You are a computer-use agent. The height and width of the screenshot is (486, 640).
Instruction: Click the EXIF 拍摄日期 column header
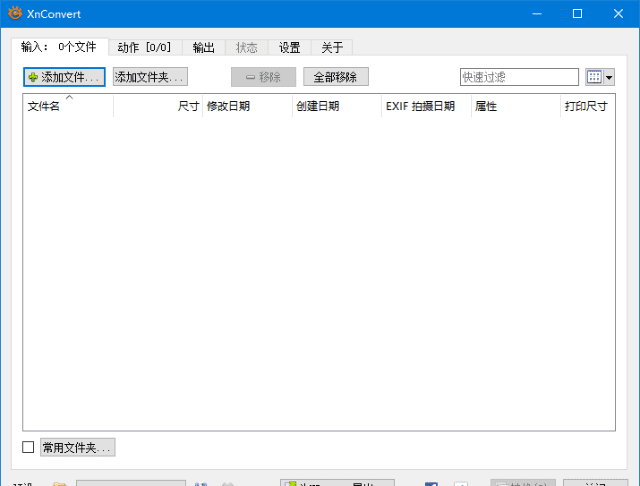[x=427, y=106]
